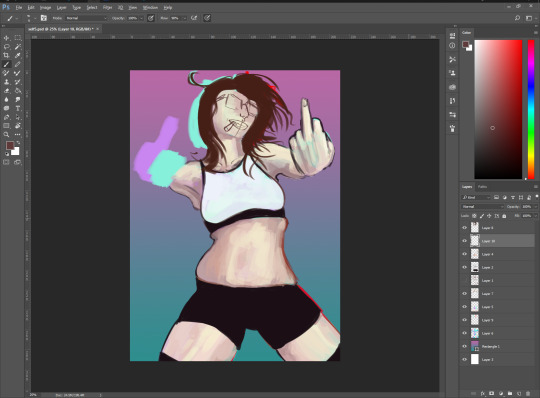Open the Window menu
540x398 pixels.
coord(150,7)
